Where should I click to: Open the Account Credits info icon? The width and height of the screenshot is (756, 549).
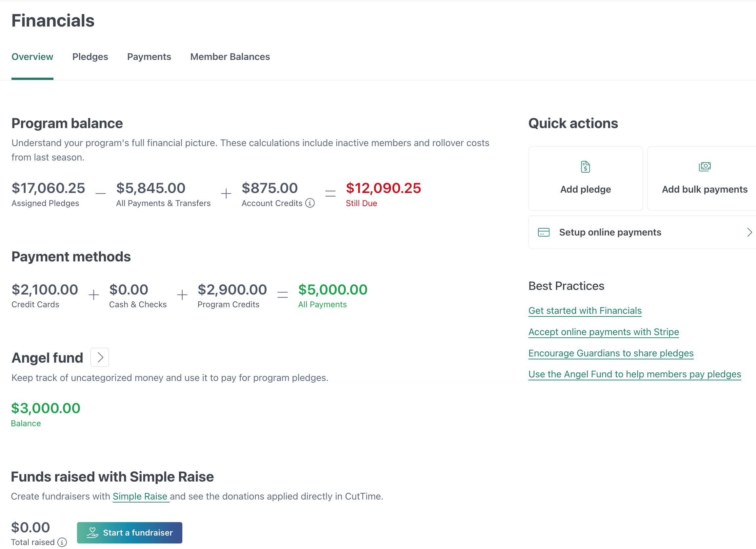pos(310,203)
